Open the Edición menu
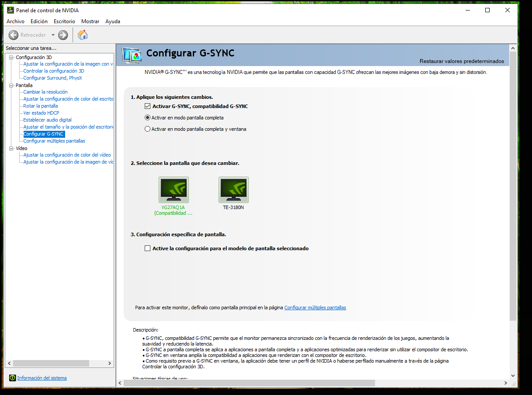The height and width of the screenshot is (395, 532). 39,21
